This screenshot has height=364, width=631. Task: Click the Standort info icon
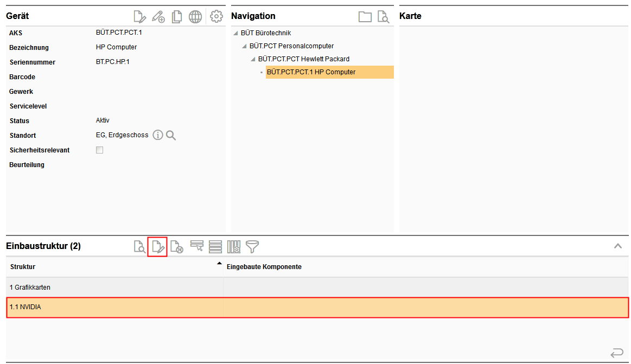pos(158,135)
